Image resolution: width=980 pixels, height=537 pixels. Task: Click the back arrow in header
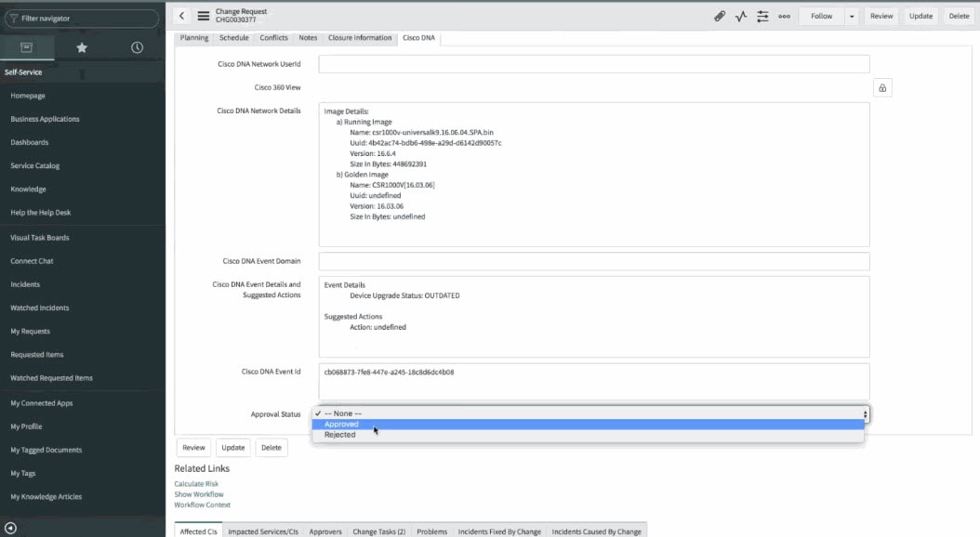click(x=181, y=16)
